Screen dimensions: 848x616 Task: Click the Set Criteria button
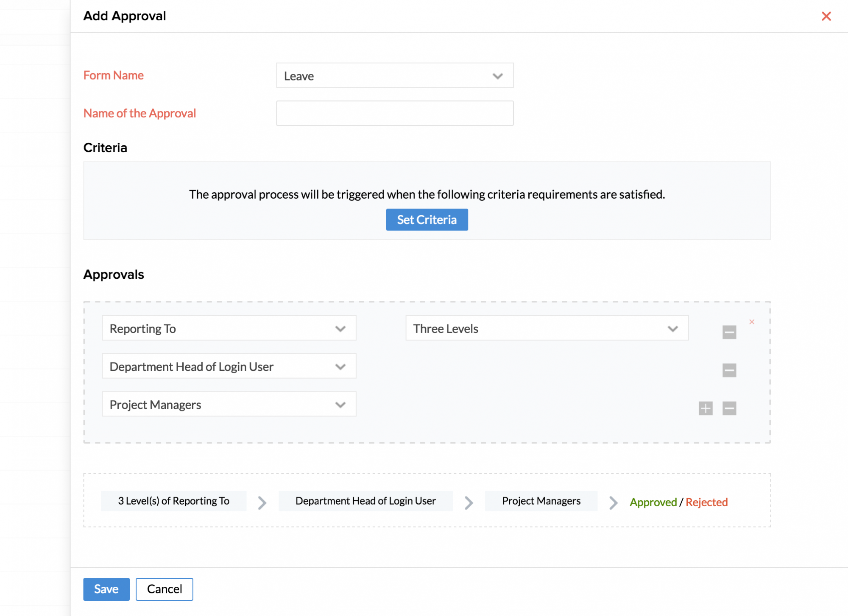[x=427, y=220]
